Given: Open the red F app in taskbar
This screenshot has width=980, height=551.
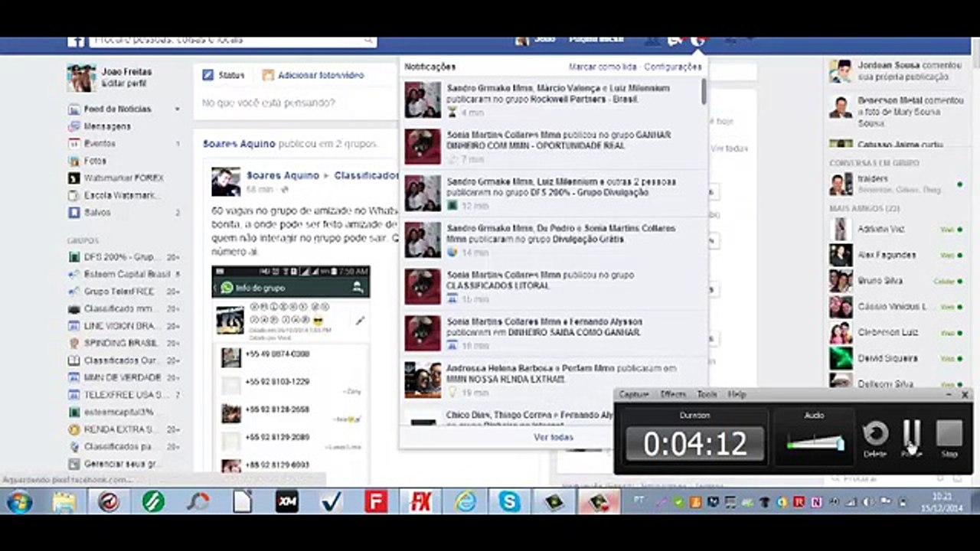Looking at the screenshot, I should coord(376,502).
